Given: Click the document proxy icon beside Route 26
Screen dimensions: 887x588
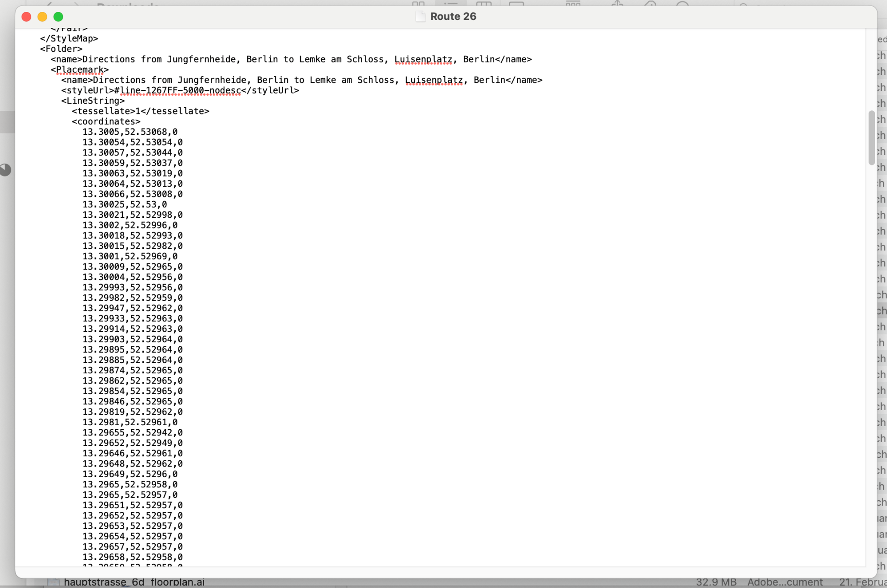Looking at the screenshot, I should tap(420, 16).
